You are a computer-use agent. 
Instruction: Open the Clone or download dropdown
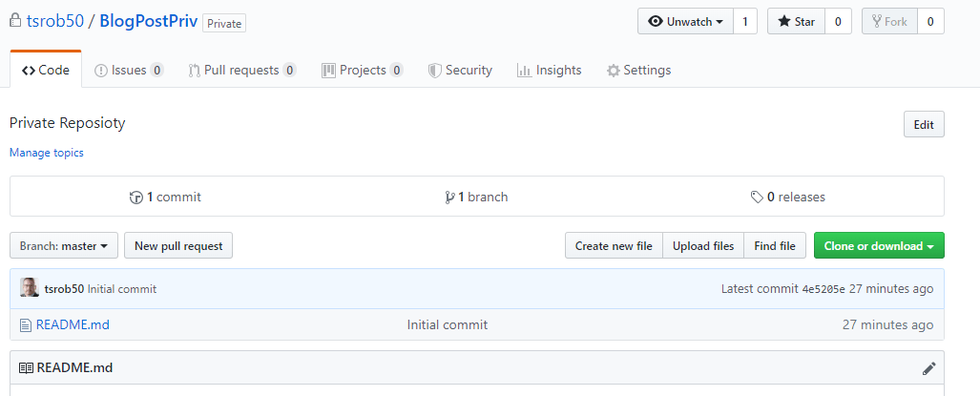click(x=879, y=246)
